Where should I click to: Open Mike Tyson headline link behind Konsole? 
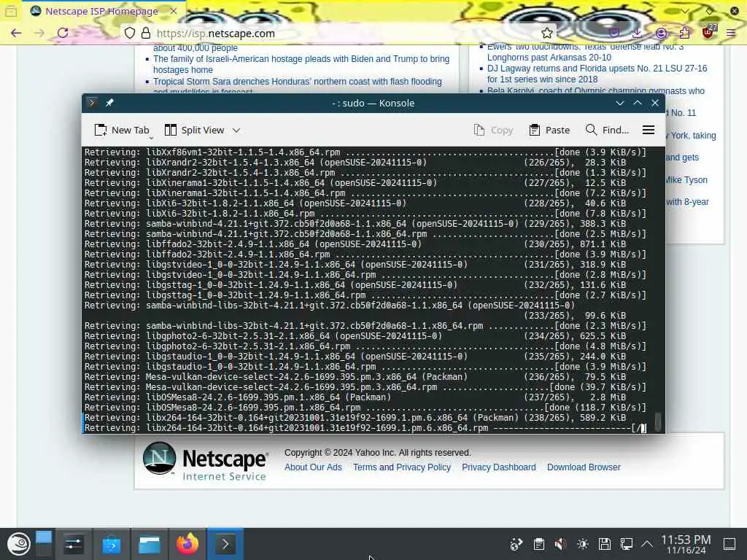pyautogui.click(x=686, y=180)
